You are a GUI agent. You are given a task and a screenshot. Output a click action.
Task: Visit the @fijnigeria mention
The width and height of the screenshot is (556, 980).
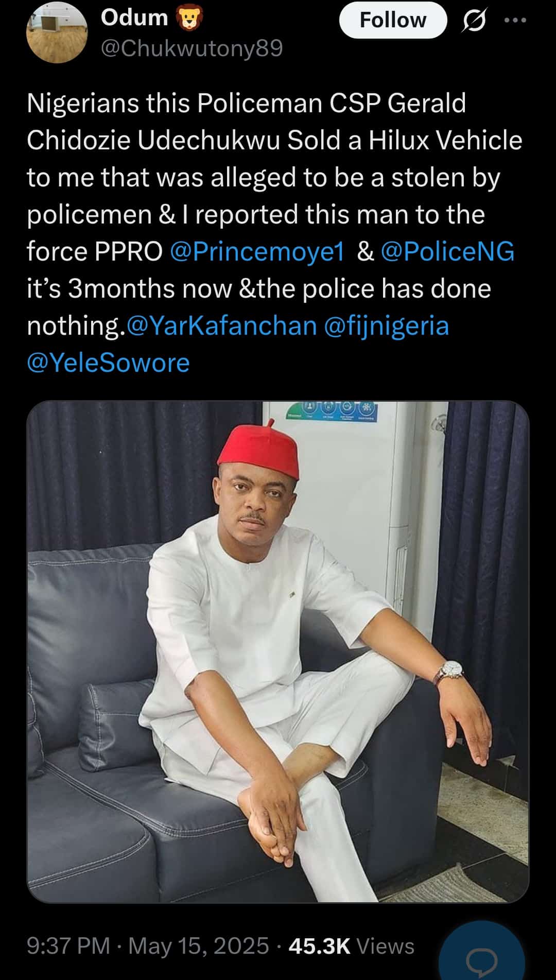tap(387, 325)
